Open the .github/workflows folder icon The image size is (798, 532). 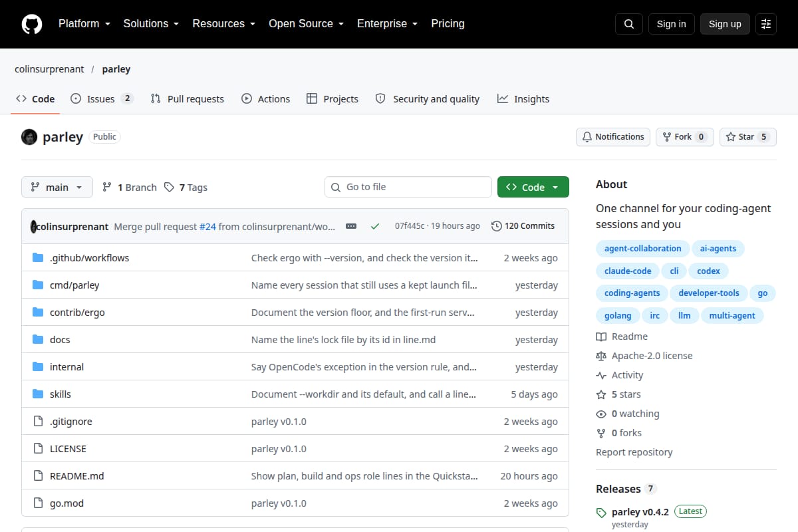(x=38, y=258)
